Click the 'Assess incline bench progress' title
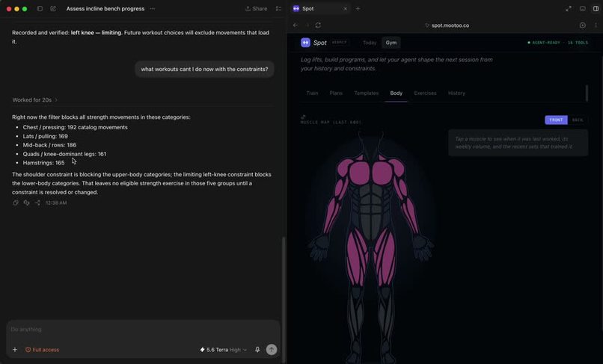603x364 pixels. (x=105, y=8)
